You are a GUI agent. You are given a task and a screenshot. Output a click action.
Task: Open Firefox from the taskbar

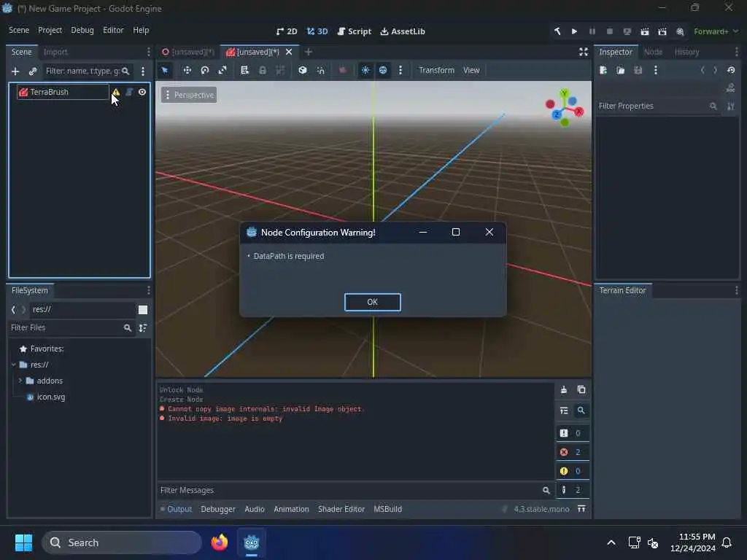(x=220, y=542)
